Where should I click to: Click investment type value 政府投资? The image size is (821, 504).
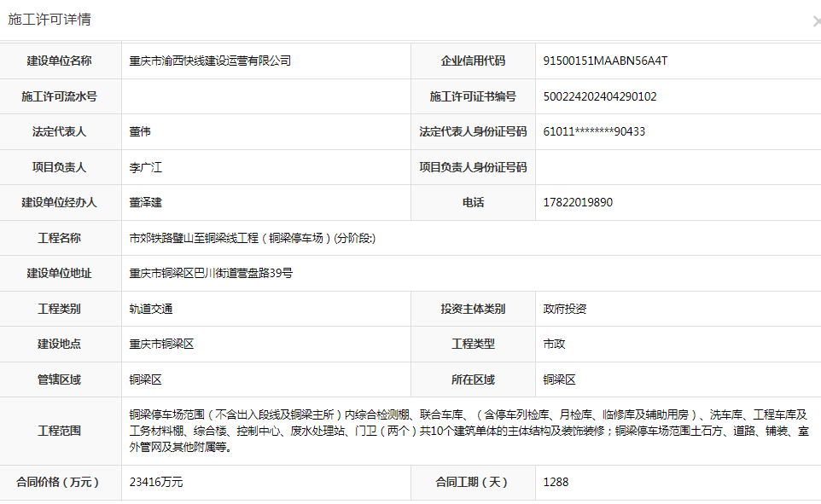click(x=564, y=310)
